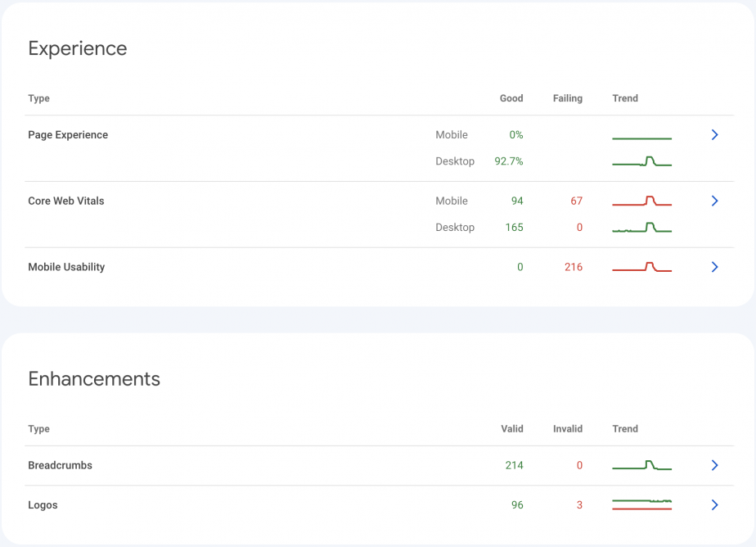The image size is (756, 547).
Task: Open Breadcrumbs report chevron
Action: coord(714,465)
